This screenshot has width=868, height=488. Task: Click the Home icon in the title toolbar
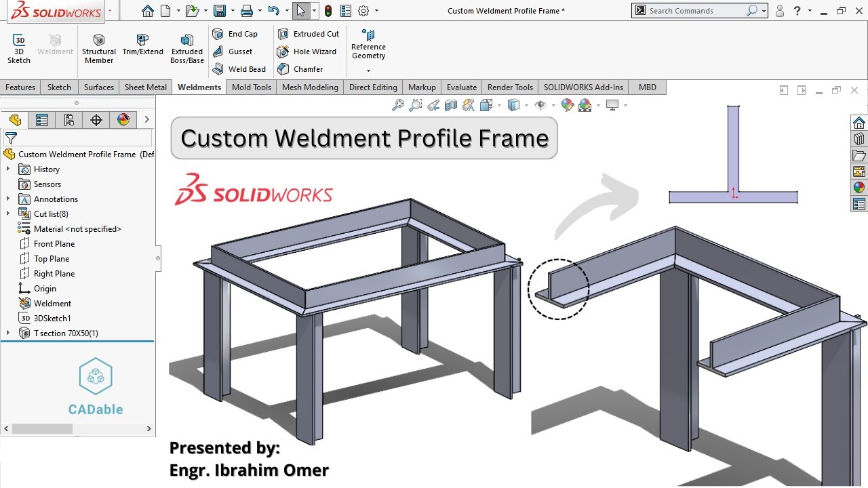[x=148, y=11]
